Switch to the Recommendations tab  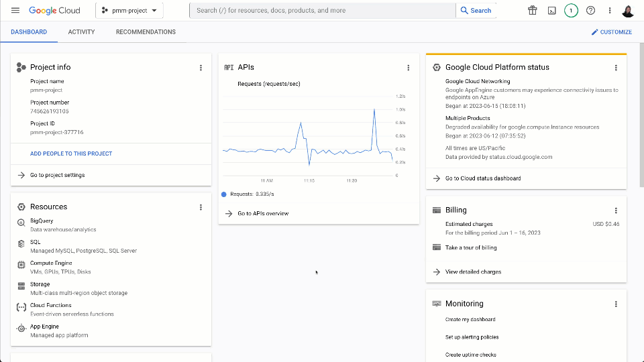146,32
